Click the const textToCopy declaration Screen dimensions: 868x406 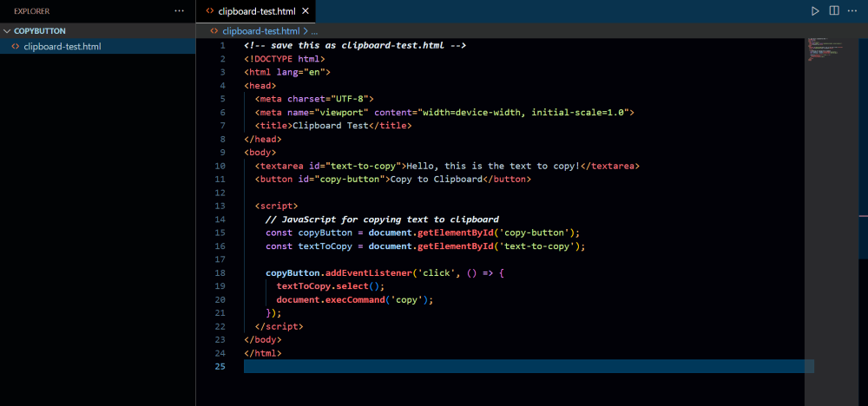pos(425,246)
